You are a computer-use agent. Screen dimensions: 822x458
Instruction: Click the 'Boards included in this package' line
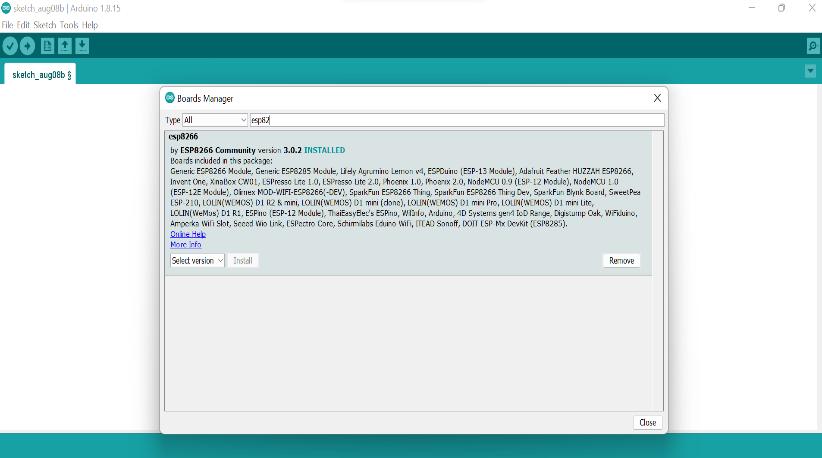pyautogui.click(x=221, y=161)
